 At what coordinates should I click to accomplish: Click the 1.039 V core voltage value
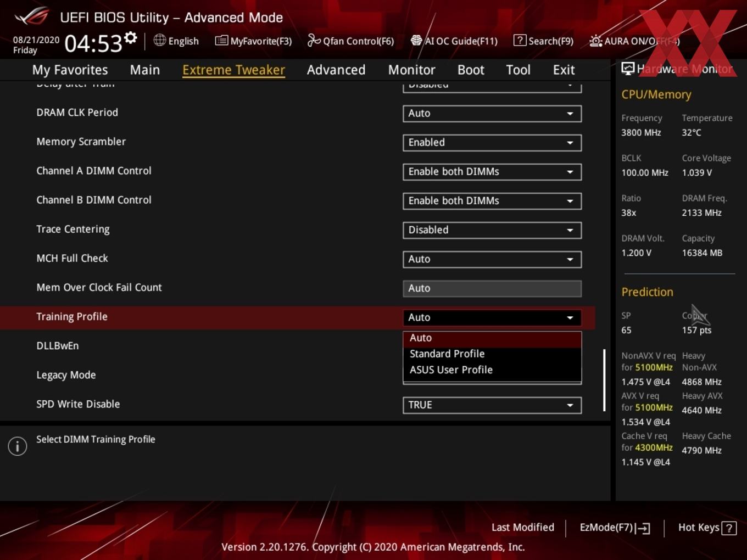pos(696,172)
